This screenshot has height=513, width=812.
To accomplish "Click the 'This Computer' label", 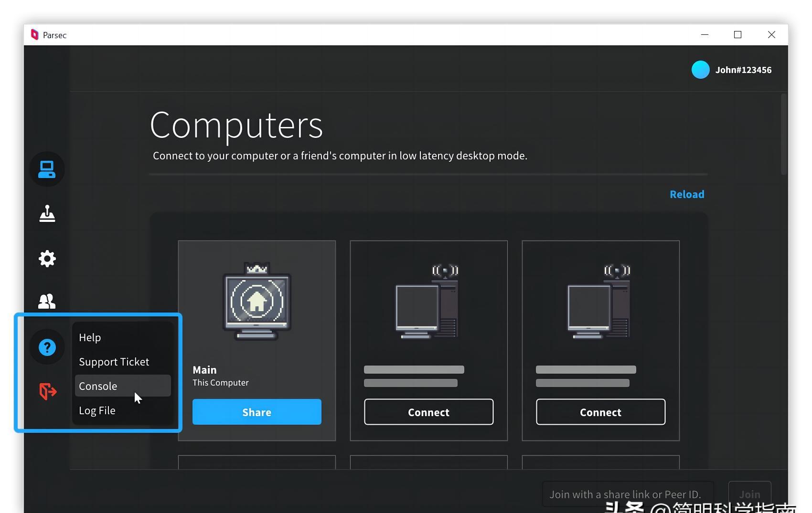I will 221,383.
